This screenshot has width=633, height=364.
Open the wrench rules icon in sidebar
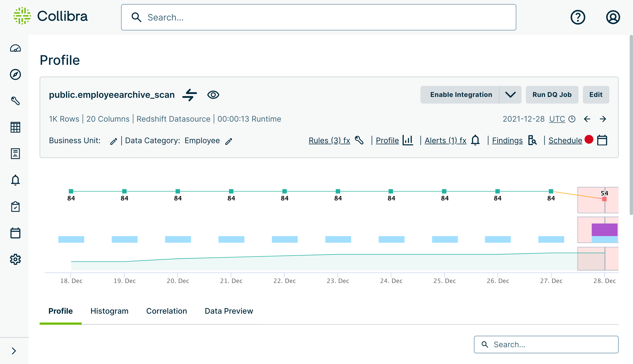click(x=15, y=101)
